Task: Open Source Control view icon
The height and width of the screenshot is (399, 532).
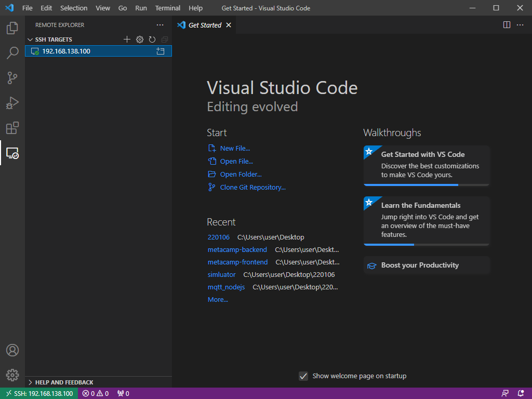Action: [12, 78]
